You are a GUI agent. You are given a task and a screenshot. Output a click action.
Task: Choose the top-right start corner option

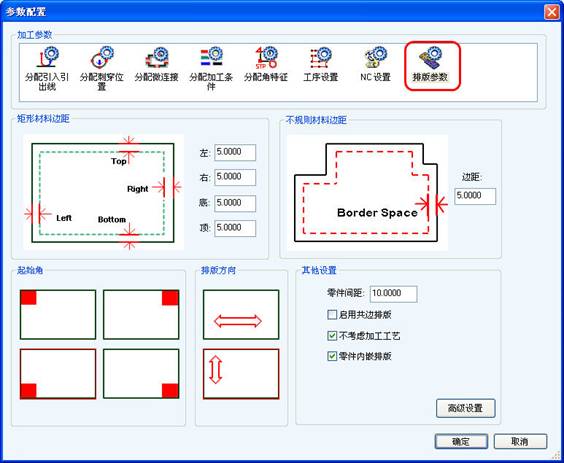coord(141,314)
